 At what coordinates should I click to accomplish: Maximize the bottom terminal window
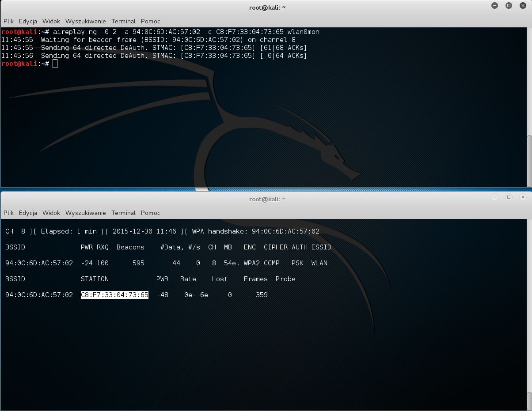pos(509,197)
